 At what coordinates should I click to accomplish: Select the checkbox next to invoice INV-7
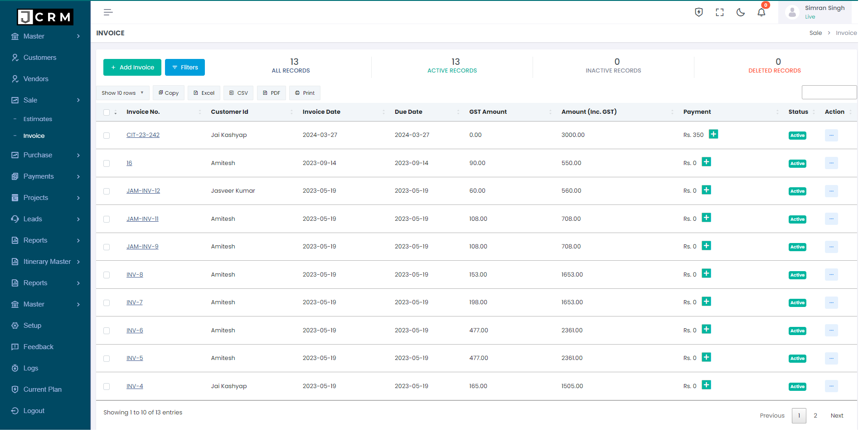point(107,303)
